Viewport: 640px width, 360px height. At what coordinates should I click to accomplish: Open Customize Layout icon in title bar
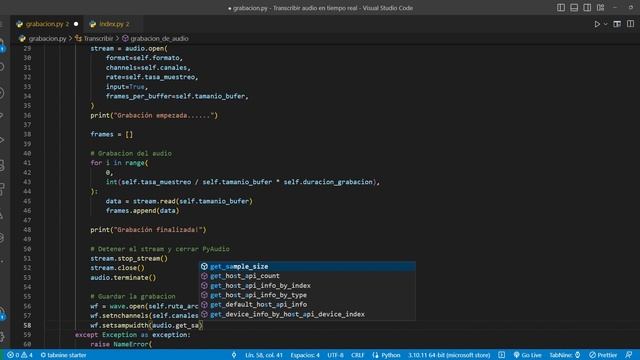600,8
